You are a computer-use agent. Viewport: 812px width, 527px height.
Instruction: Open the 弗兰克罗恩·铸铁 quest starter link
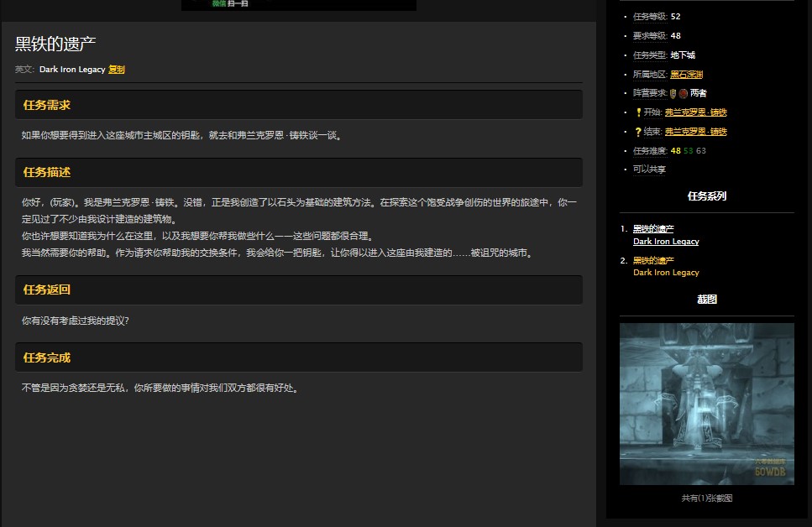[696, 112]
